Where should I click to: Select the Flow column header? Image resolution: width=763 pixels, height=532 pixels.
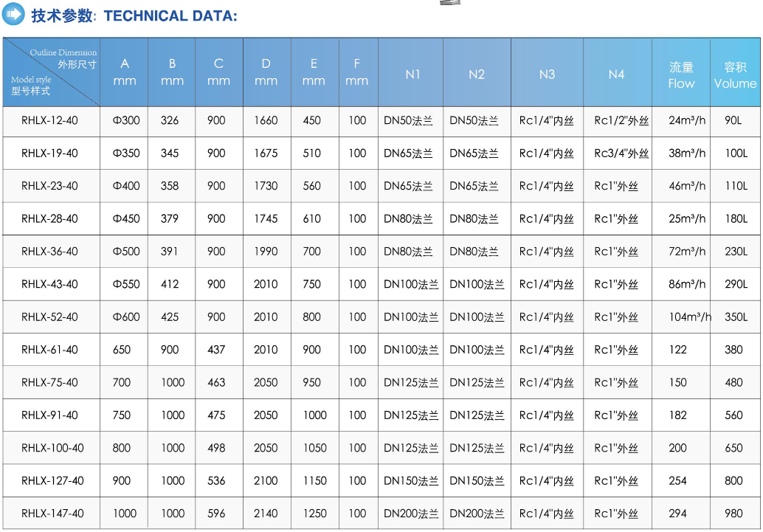tap(681, 75)
